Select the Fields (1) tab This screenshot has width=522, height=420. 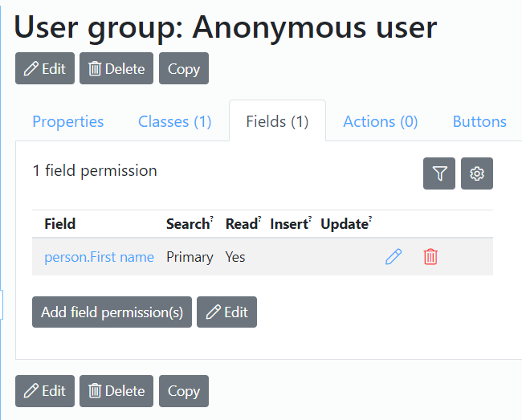tap(277, 121)
